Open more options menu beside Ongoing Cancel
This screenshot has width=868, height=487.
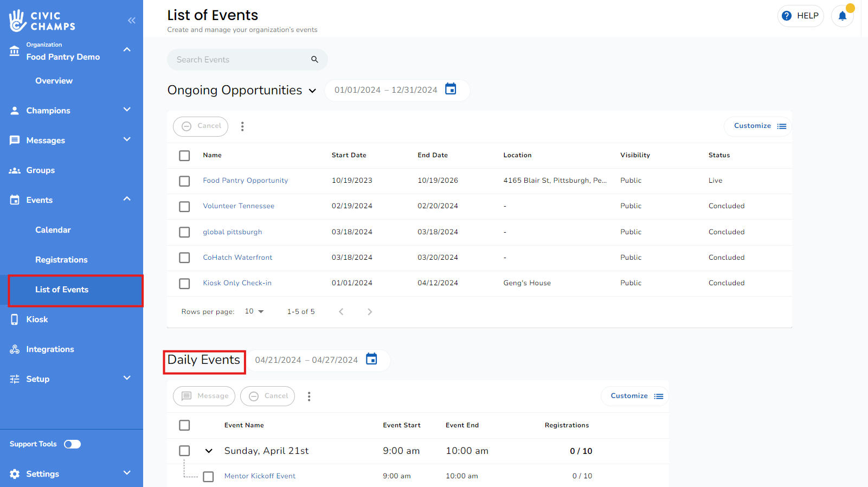242,126
